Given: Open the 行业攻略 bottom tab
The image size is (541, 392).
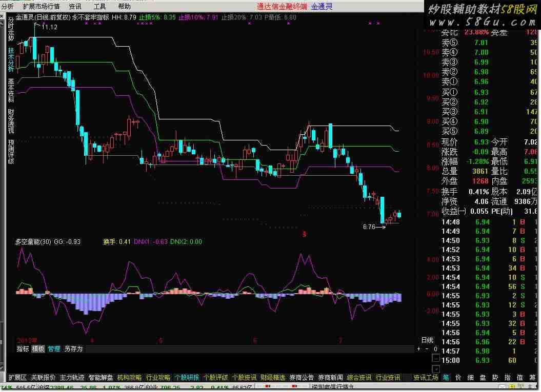Looking at the screenshot, I should click(x=158, y=378).
